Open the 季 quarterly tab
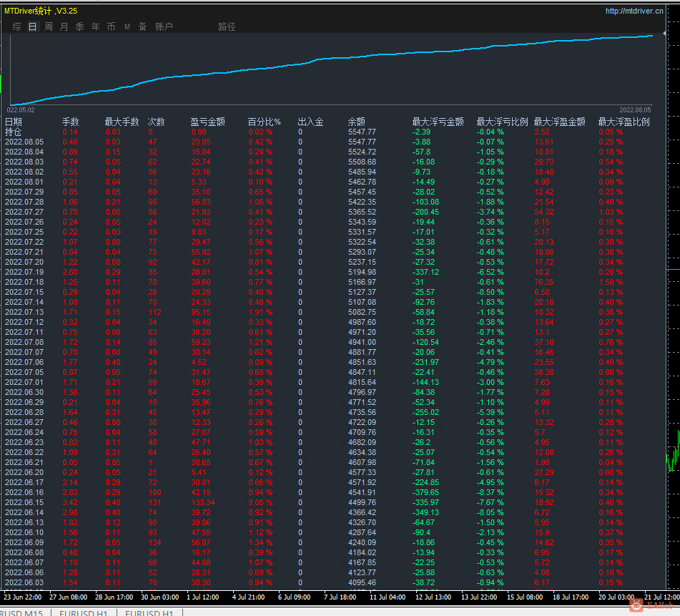 80,26
